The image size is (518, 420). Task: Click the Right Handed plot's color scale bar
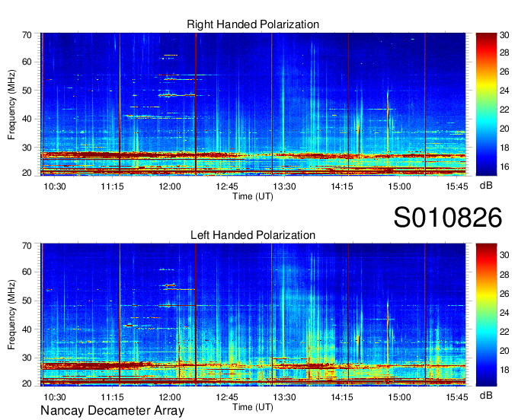point(486,104)
